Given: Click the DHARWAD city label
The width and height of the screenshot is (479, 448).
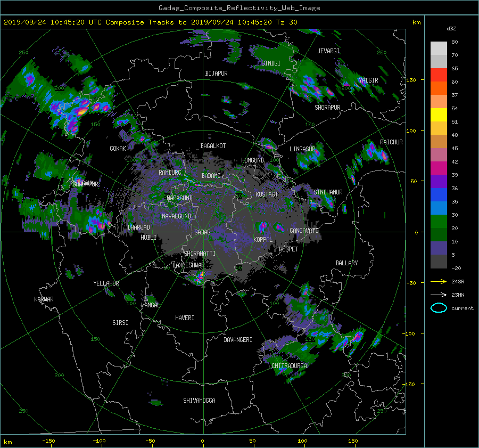Looking at the screenshot, I should pyautogui.click(x=139, y=227).
